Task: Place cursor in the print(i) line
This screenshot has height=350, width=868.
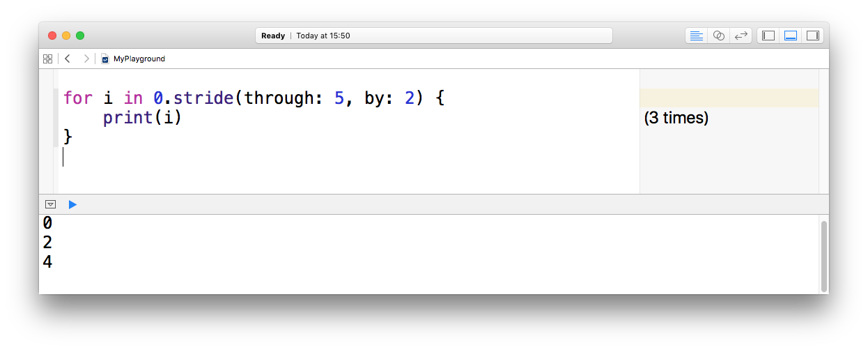Action: (142, 118)
